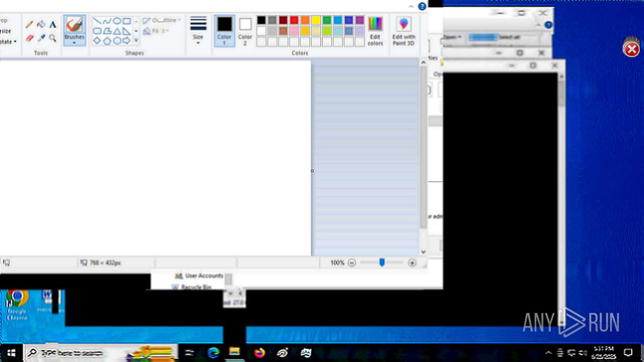Screen dimensions: 644x362
Task: Pick the red color swatch
Action: pyautogui.click(x=294, y=20)
